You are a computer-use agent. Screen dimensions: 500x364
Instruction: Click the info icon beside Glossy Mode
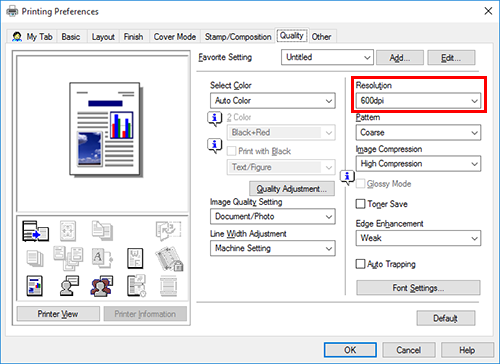click(347, 177)
